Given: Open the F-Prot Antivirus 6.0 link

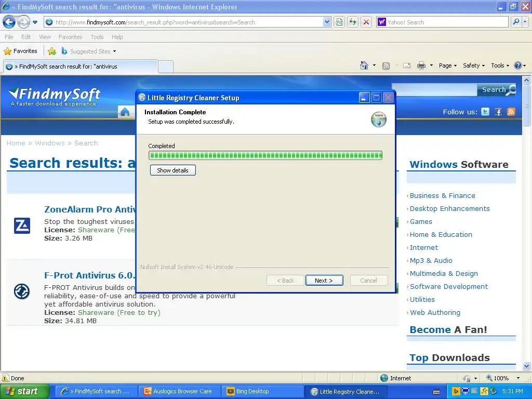Looking at the screenshot, I should click(90, 275).
